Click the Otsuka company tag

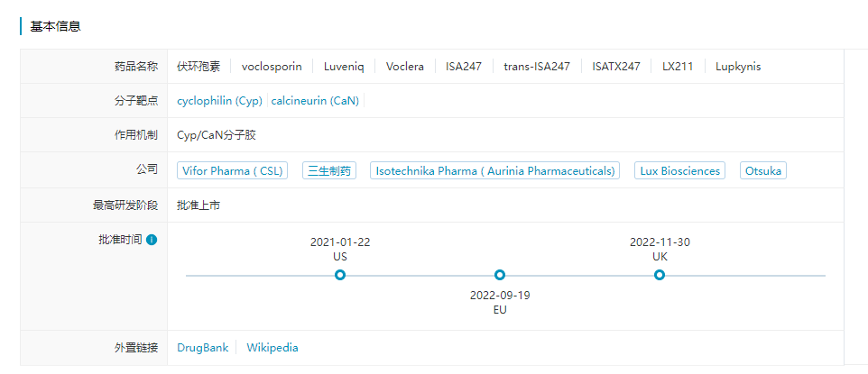click(x=763, y=170)
